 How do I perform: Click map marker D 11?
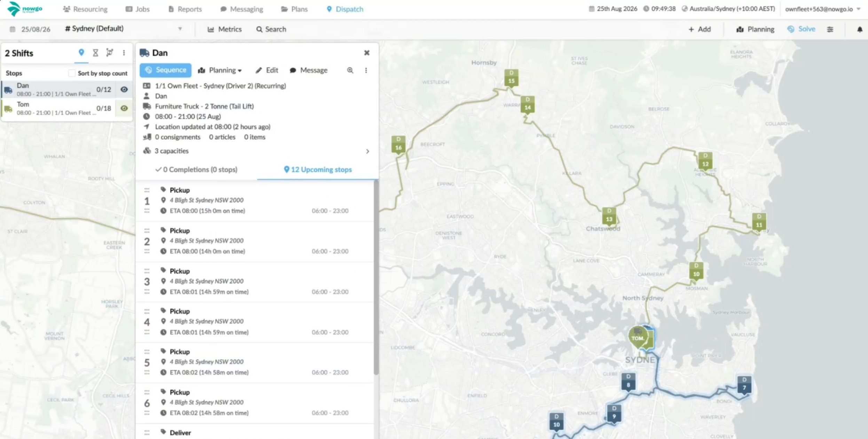pyautogui.click(x=759, y=222)
